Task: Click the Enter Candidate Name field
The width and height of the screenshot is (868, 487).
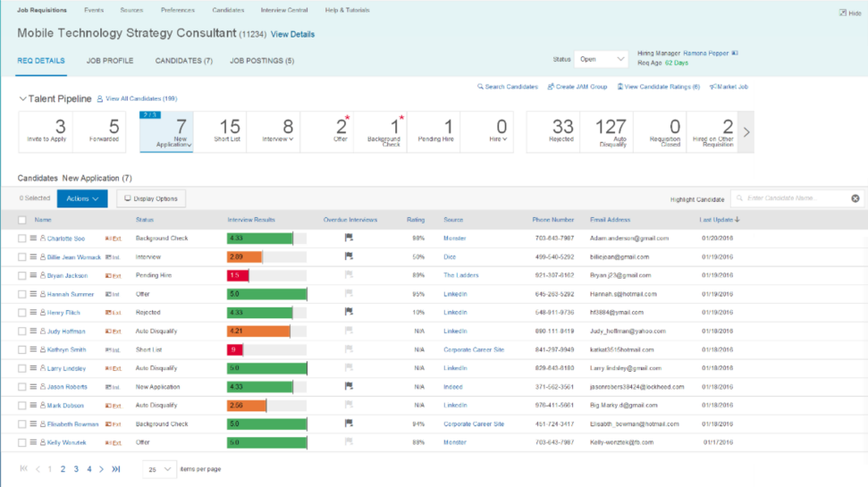Action: click(793, 198)
